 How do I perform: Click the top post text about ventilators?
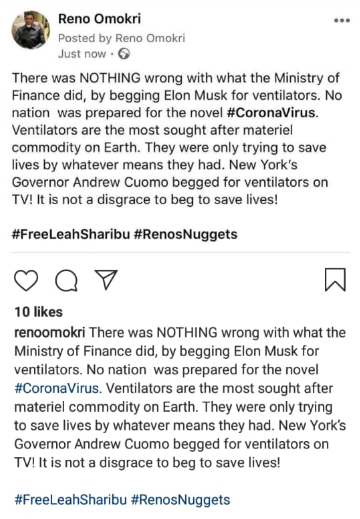177,139
